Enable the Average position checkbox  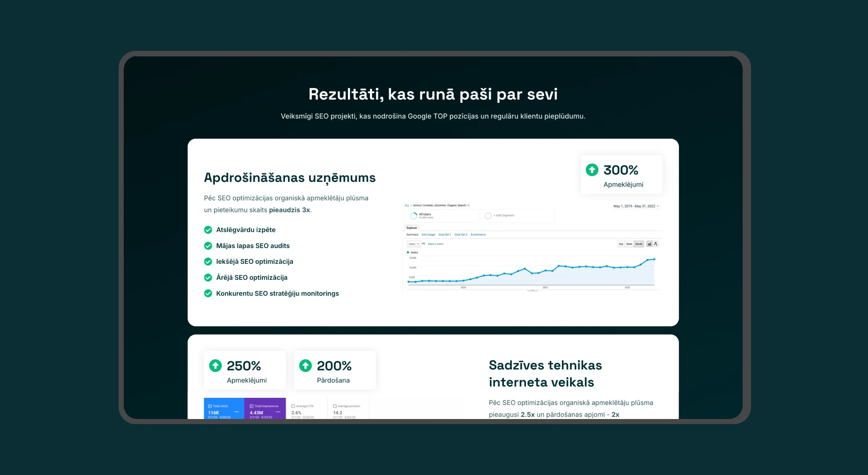(335, 406)
